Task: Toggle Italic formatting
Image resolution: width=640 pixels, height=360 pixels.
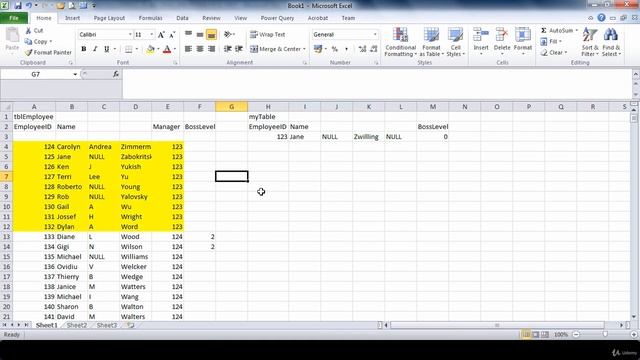Action: 95,49
